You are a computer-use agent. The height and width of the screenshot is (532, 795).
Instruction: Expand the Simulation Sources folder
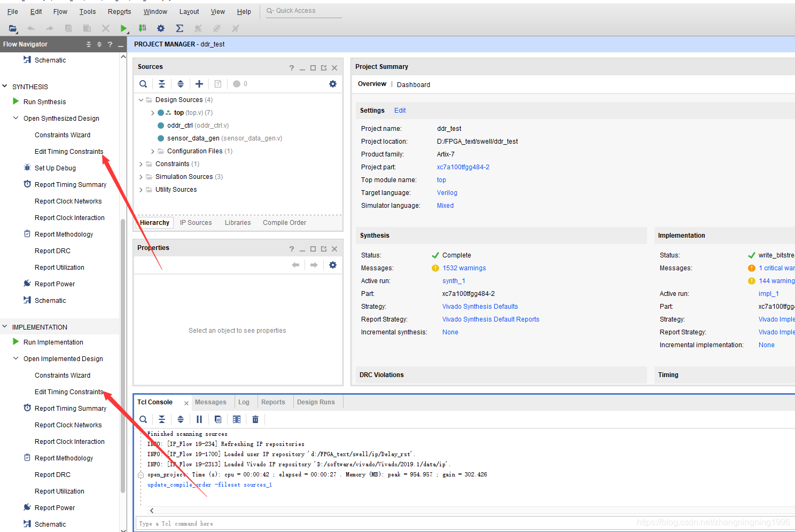(141, 177)
